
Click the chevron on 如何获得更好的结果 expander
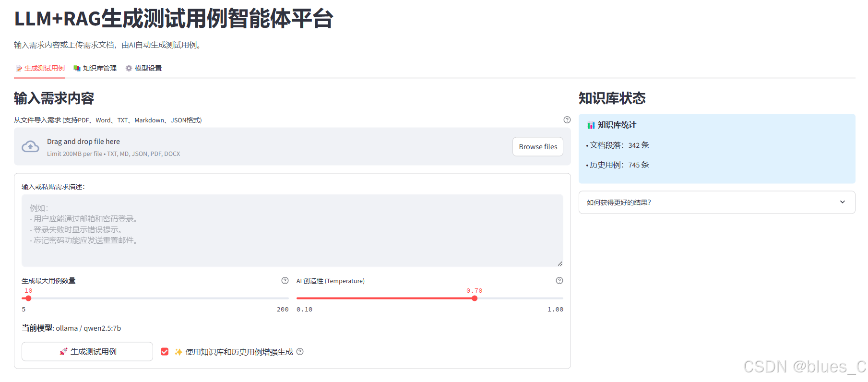843,202
